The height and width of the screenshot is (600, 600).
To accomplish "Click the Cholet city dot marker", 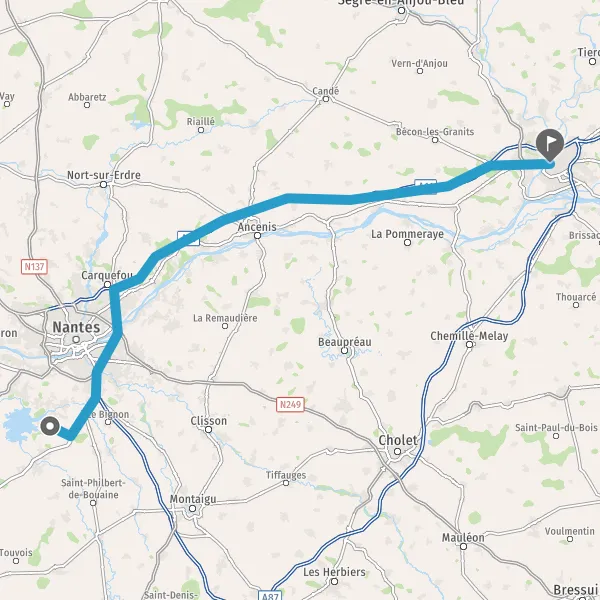I will click(x=398, y=452).
